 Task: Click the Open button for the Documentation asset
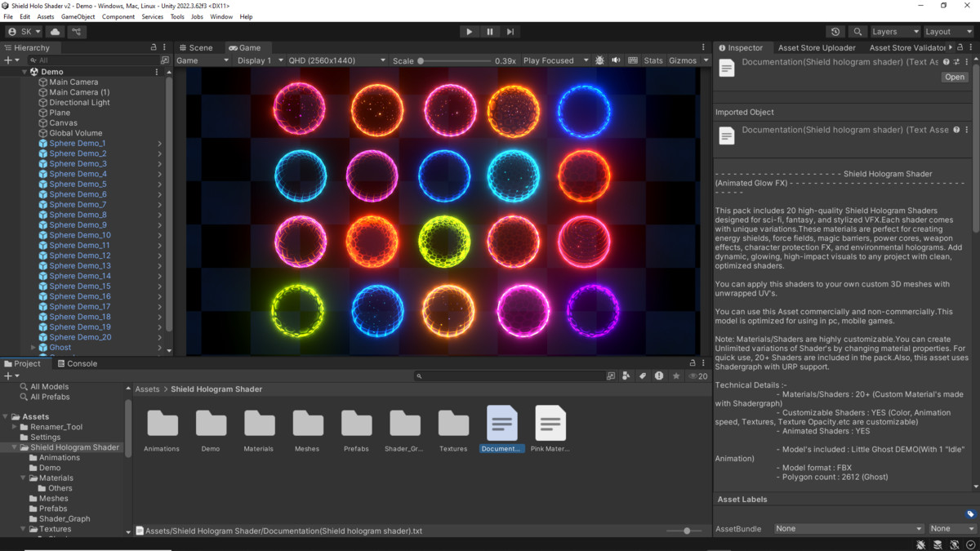coord(954,77)
